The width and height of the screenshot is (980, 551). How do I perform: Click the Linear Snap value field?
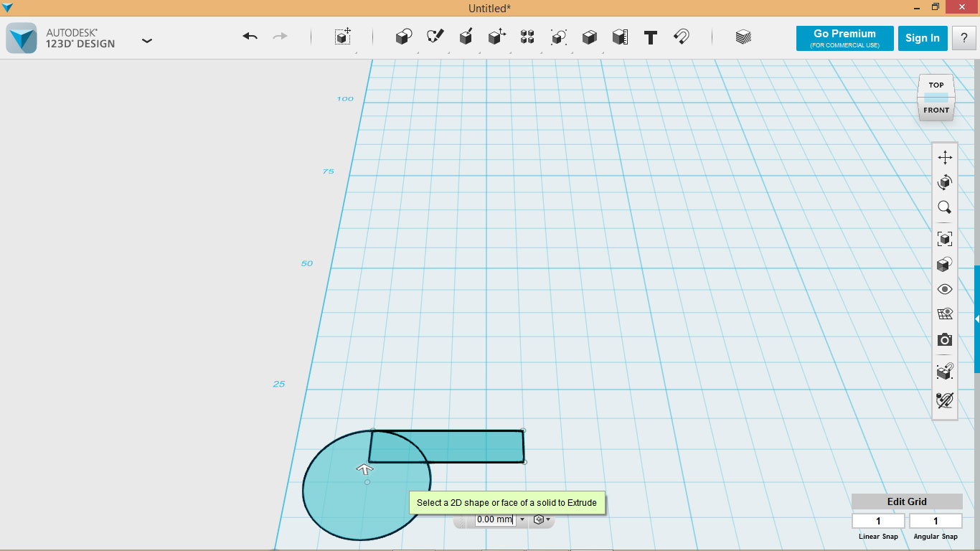click(877, 519)
